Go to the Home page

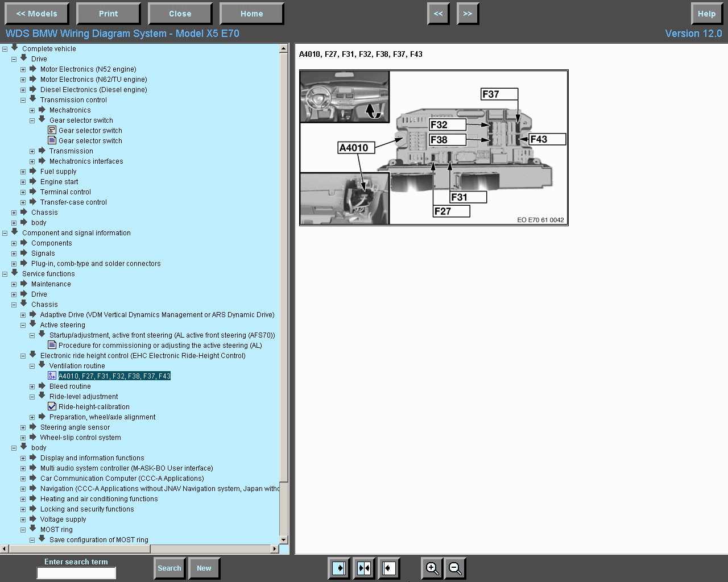pyautogui.click(x=252, y=14)
